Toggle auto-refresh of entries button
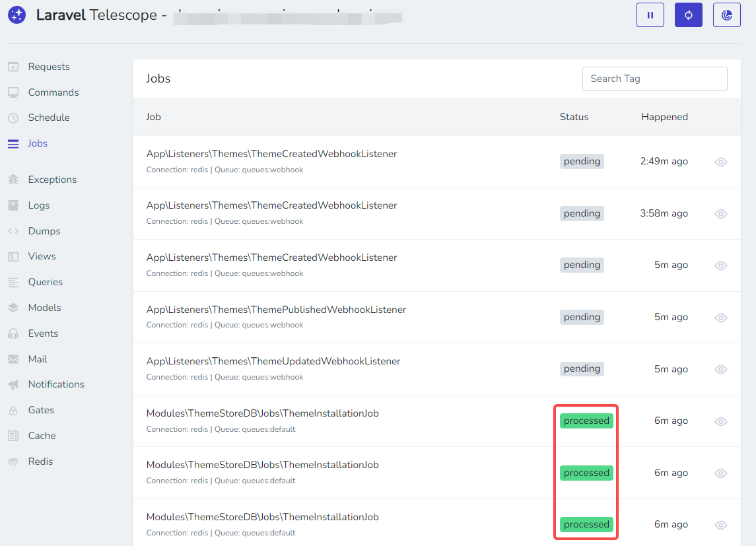756x546 pixels. pos(688,15)
